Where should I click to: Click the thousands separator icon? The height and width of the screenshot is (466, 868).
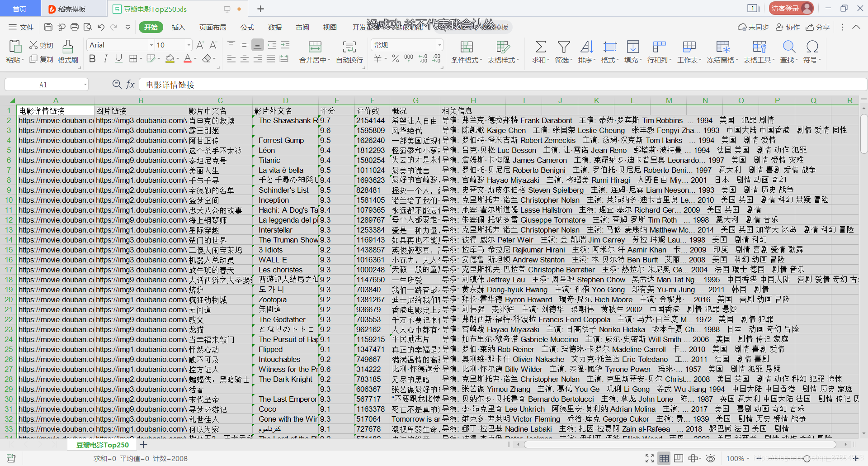click(409, 59)
